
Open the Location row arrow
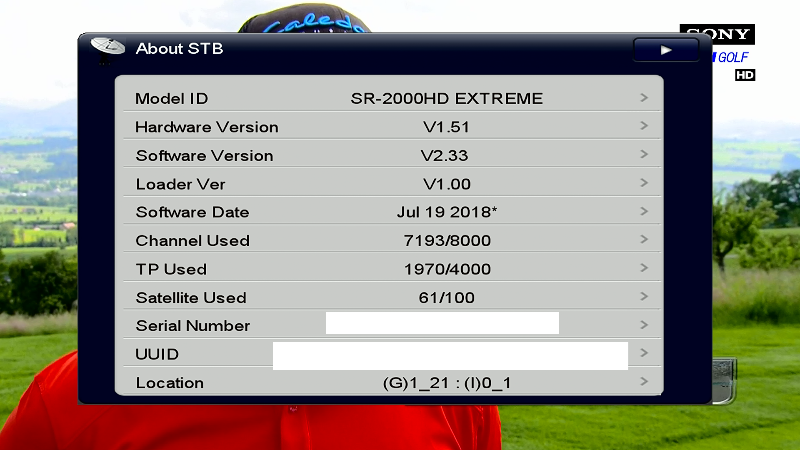pos(644,382)
